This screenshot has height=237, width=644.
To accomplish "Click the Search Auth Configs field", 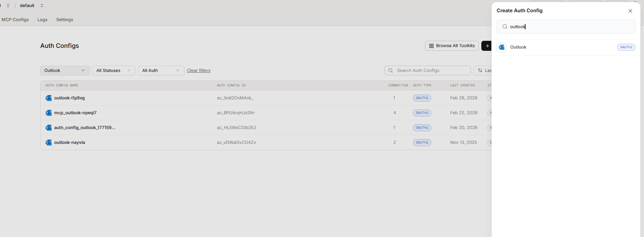I will tap(427, 70).
